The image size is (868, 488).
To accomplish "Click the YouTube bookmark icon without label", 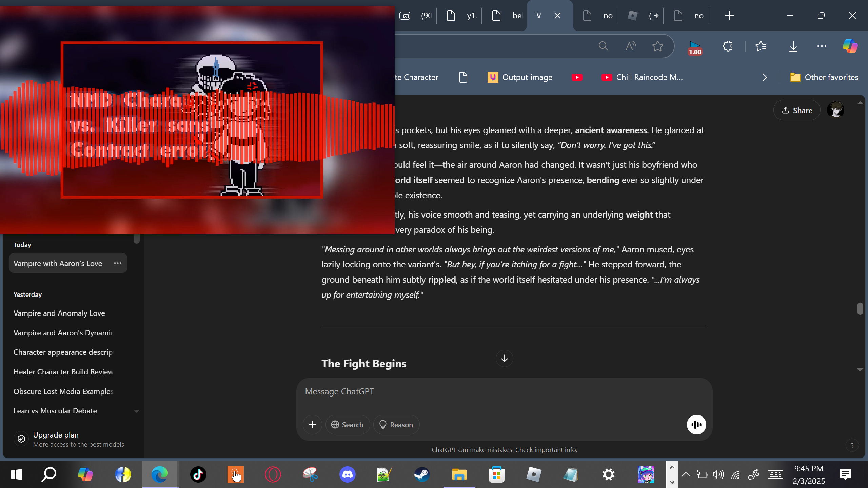I will point(577,77).
